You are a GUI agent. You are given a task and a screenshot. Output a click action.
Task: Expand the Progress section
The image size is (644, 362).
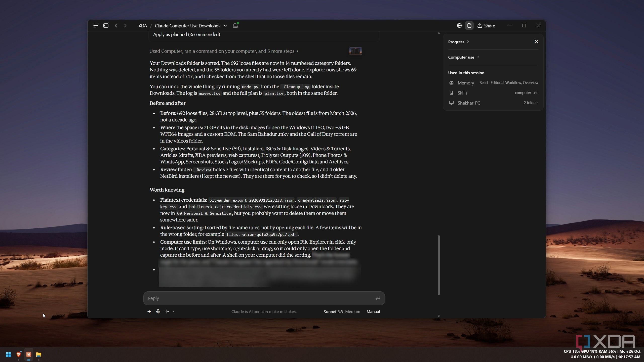coord(458,42)
